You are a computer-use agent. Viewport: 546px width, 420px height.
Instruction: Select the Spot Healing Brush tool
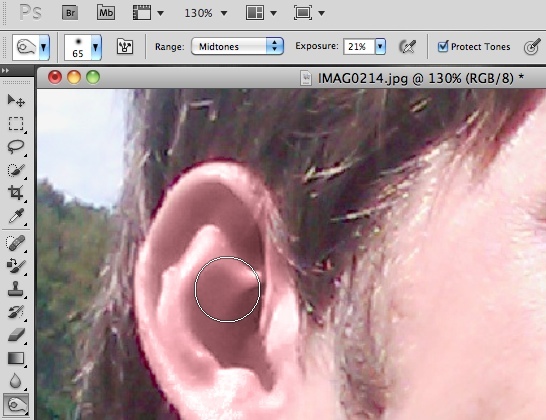point(16,243)
